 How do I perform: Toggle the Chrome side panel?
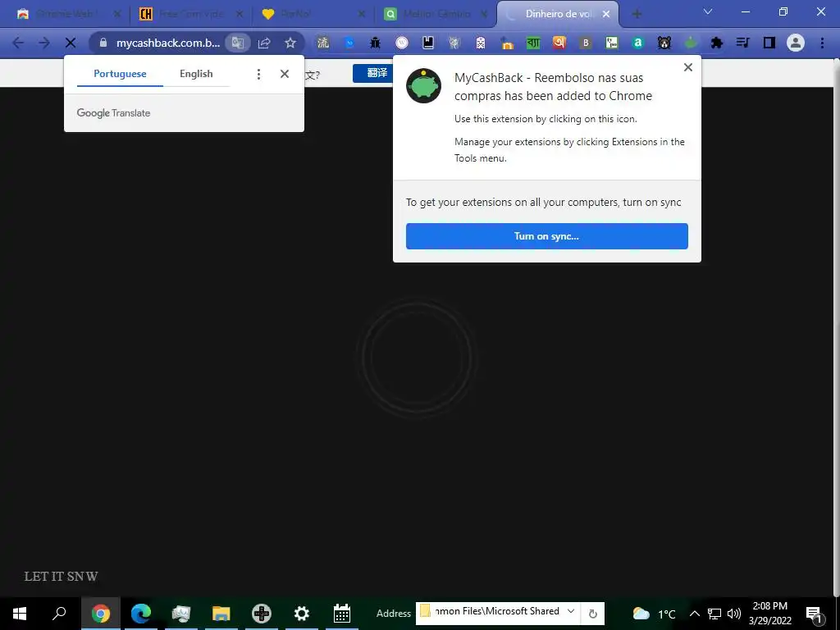769,43
